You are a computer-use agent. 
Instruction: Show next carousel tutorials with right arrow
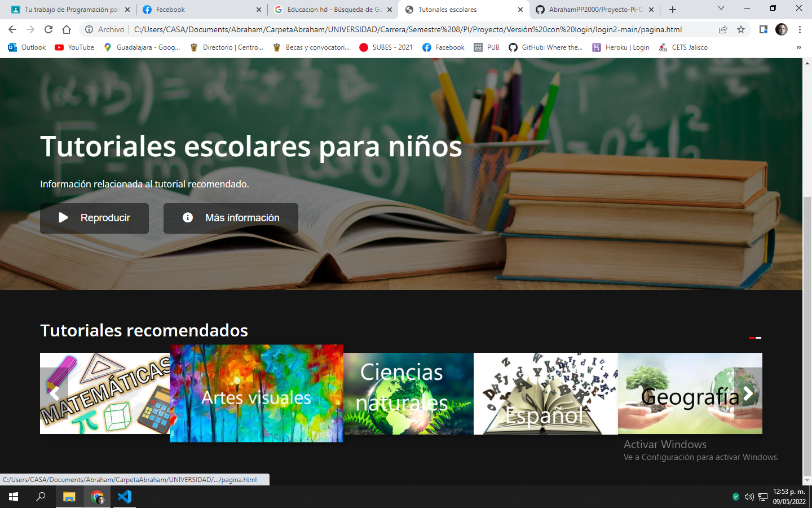click(x=748, y=393)
